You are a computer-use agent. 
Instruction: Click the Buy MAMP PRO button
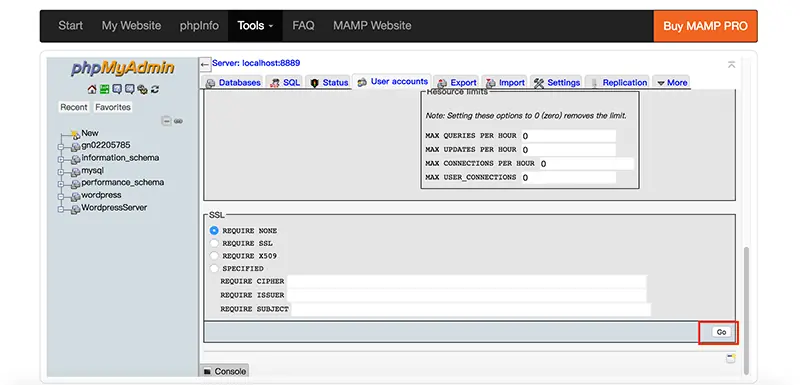(705, 26)
